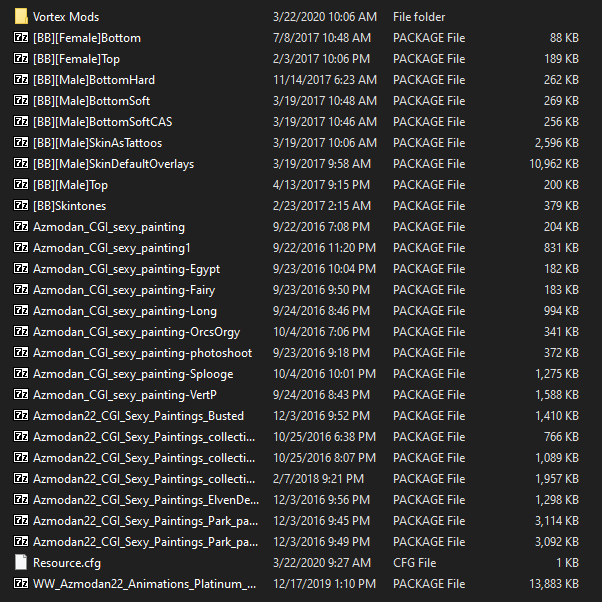Click the CFG File type cell
The width and height of the screenshot is (602, 602).
click(415, 563)
